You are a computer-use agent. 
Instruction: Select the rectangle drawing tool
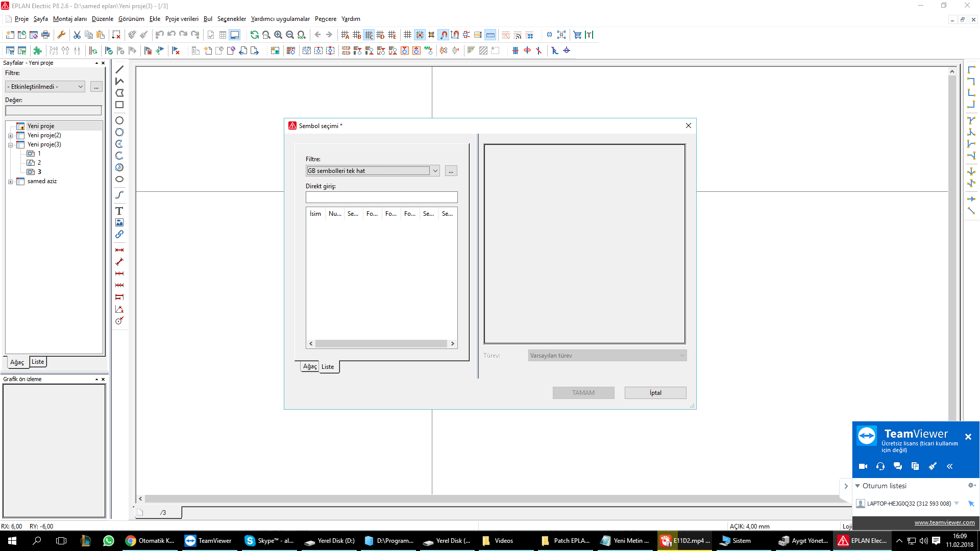pyautogui.click(x=119, y=105)
